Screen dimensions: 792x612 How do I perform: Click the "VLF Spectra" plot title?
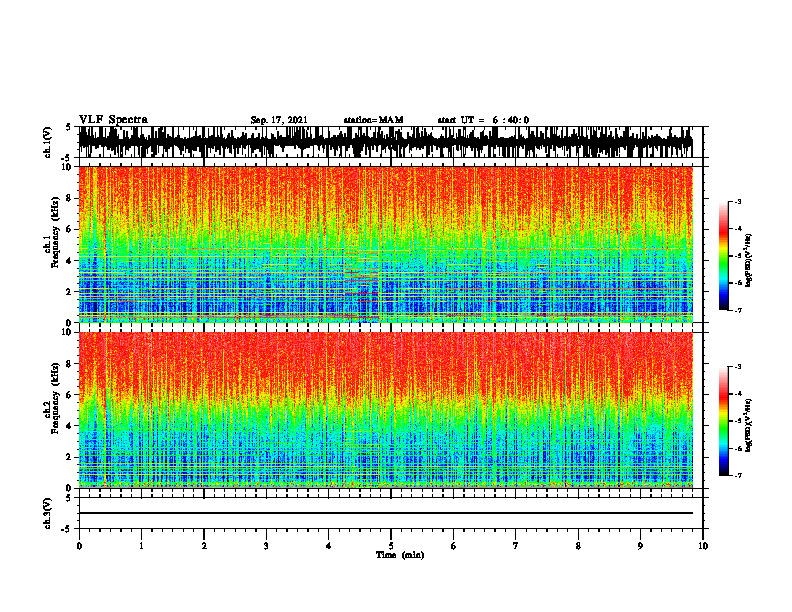(x=113, y=120)
